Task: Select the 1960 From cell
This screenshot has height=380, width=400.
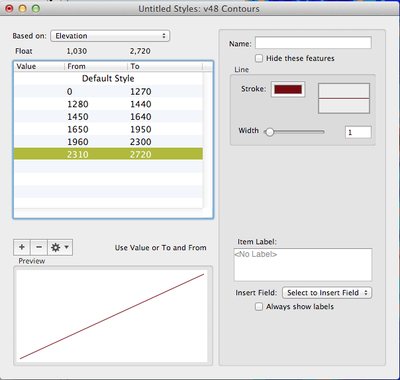Action: pos(78,142)
